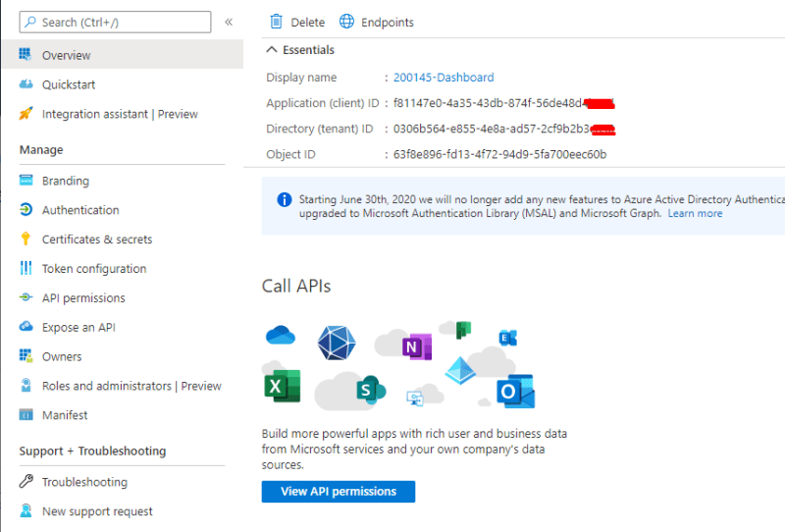Click the Excel icon under Call APIs
The image size is (785, 532).
coord(283,386)
